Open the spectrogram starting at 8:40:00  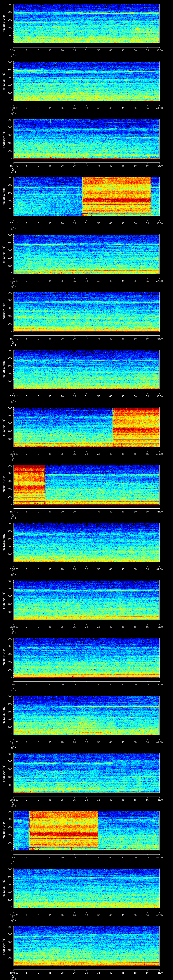point(86,657)
